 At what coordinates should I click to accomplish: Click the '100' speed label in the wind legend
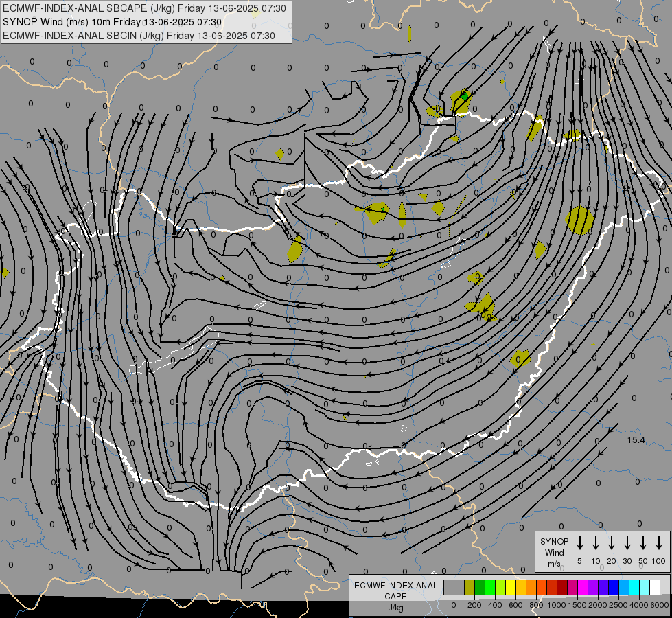point(659,561)
